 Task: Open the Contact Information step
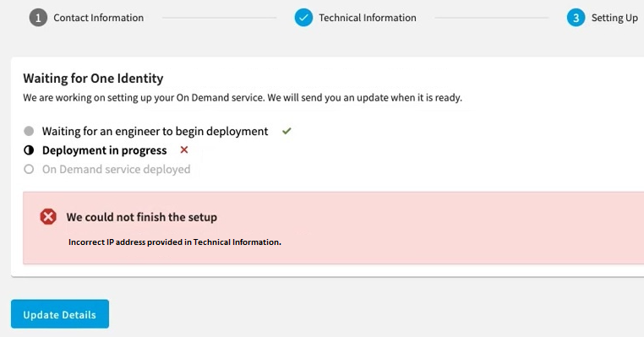click(x=99, y=18)
